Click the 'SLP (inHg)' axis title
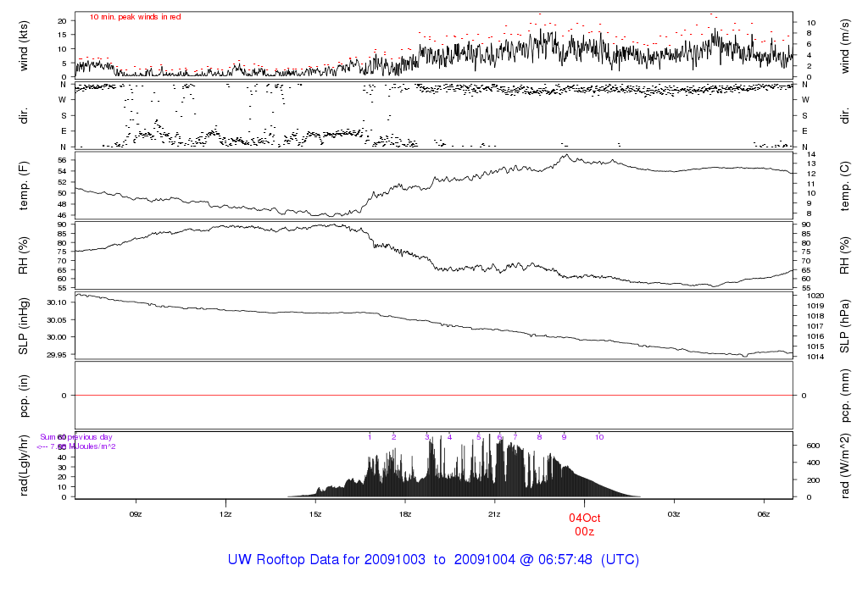 (23, 326)
